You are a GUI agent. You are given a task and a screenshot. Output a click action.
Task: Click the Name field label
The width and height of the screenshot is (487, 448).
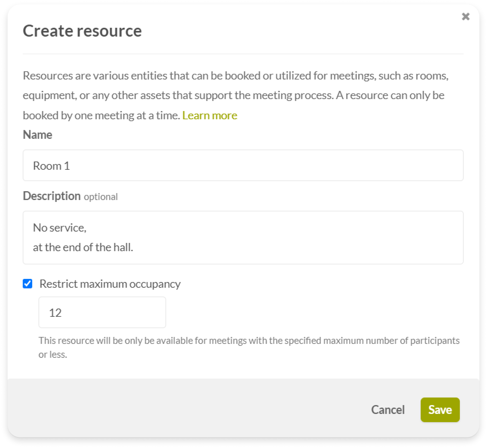[37, 135]
